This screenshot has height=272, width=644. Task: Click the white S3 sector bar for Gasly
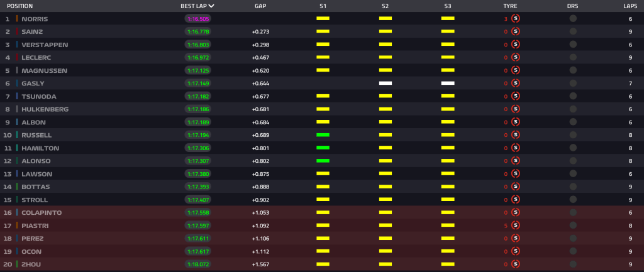point(448,84)
